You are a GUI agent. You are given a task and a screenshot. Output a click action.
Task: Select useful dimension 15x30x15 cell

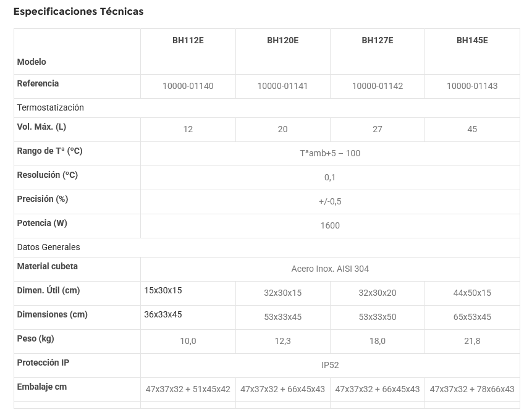pyautogui.click(x=163, y=291)
